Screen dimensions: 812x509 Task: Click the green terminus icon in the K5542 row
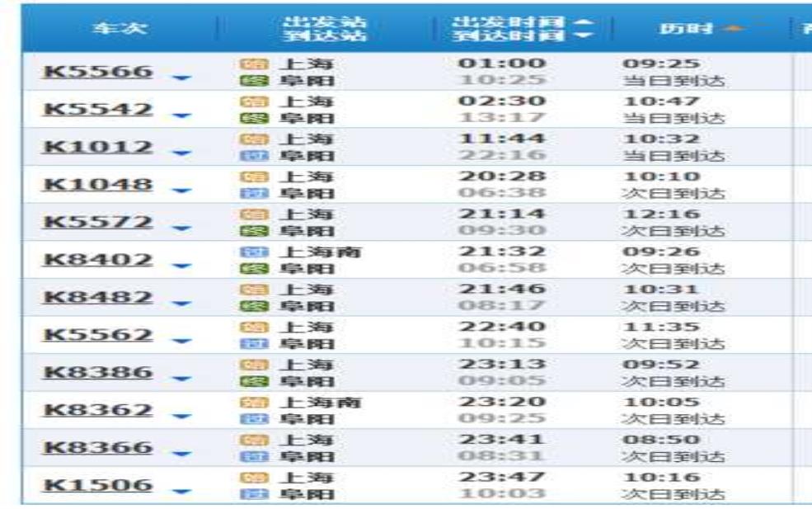point(248,119)
